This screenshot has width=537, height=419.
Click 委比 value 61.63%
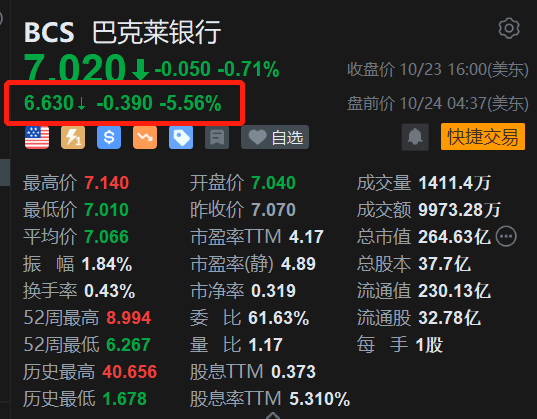[x=279, y=318]
